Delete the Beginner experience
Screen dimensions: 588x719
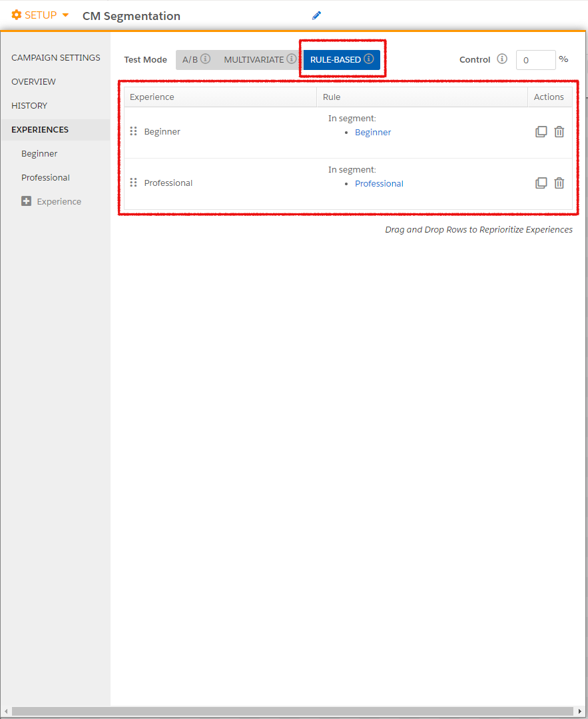pyautogui.click(x=559, y=131)
